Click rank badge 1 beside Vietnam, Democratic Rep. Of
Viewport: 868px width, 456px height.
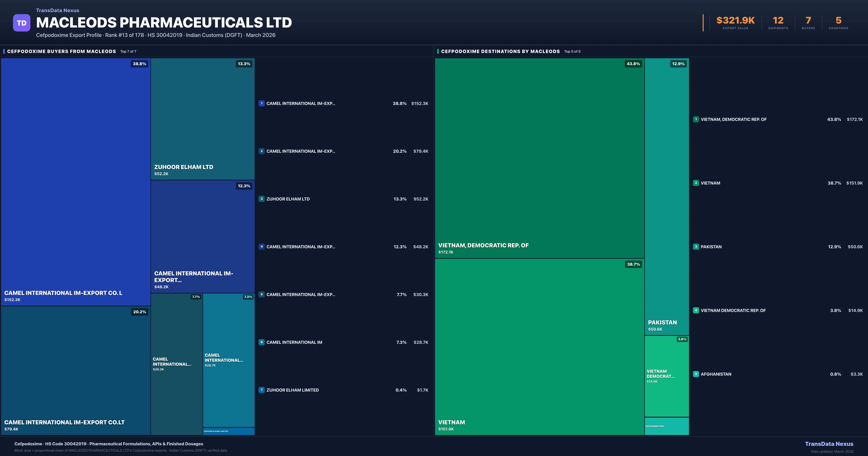point(696,119)
